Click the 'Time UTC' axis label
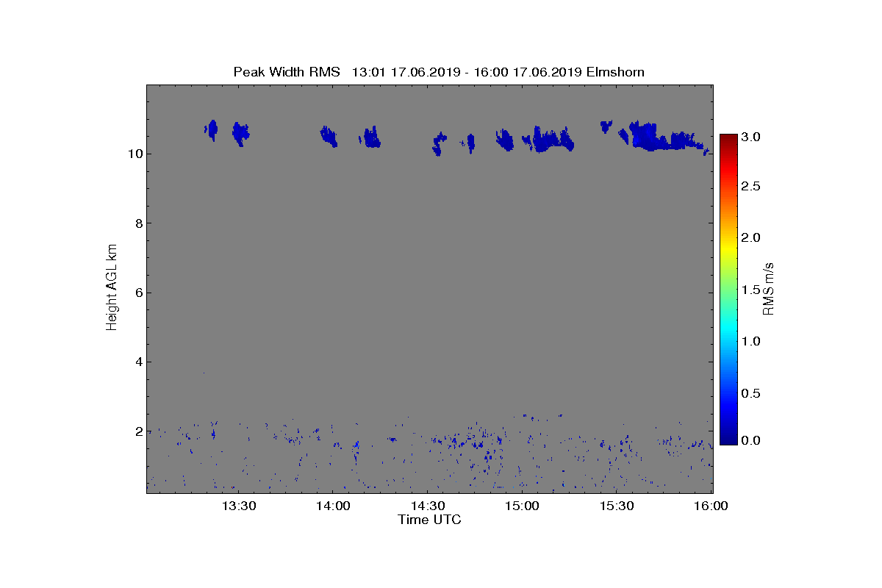 click(x=429, y=520)
